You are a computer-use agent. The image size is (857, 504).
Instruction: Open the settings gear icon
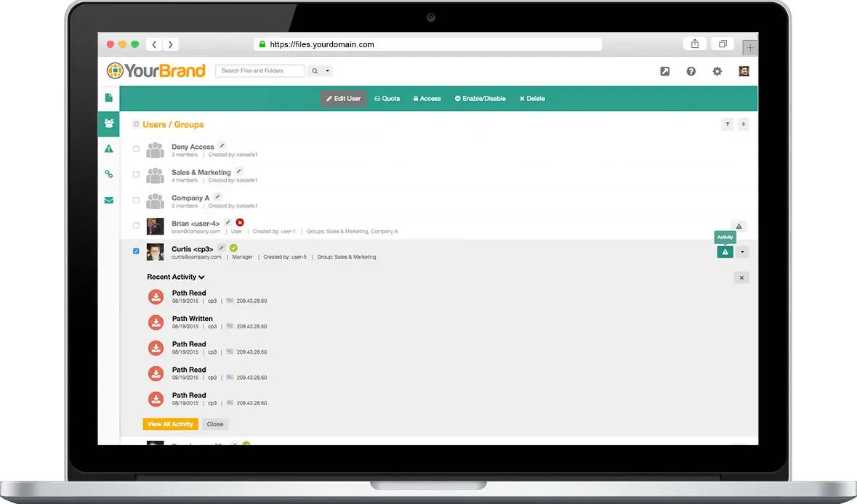pos(717,71)
